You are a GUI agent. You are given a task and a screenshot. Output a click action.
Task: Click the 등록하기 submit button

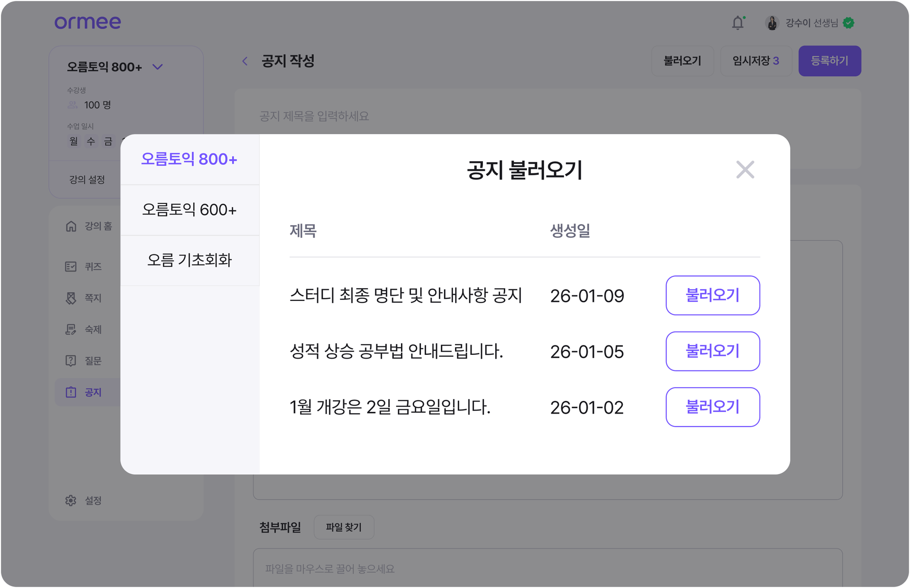(x=830, y=61)
